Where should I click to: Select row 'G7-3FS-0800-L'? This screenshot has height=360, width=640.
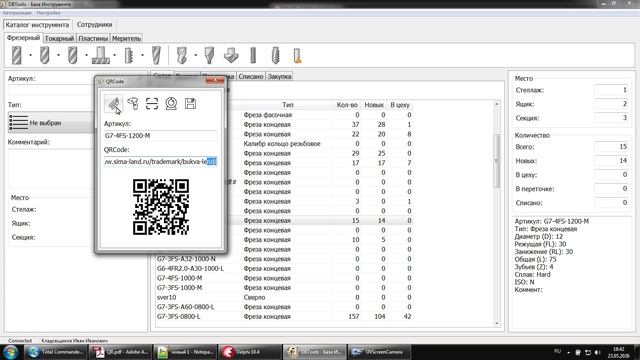click(284, 316)
